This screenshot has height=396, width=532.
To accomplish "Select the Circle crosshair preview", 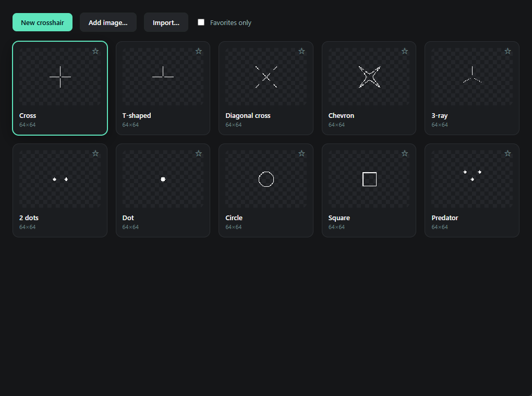I will [x=266, y=179].
